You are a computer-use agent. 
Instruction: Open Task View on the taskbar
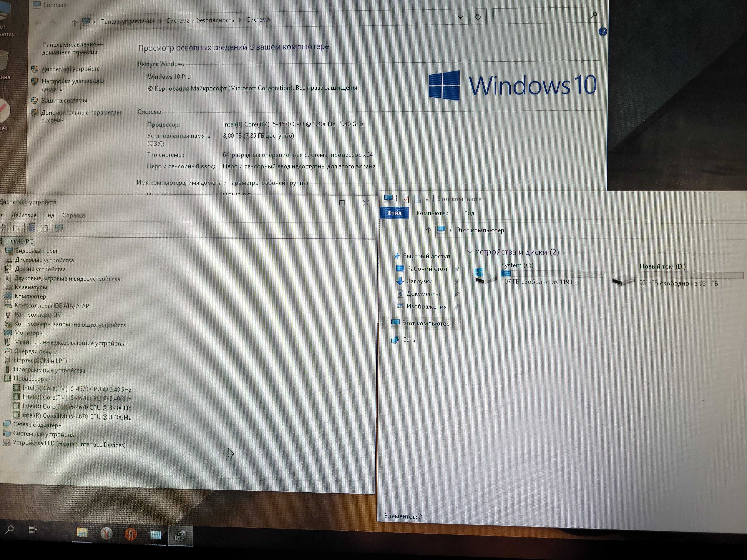33,530
